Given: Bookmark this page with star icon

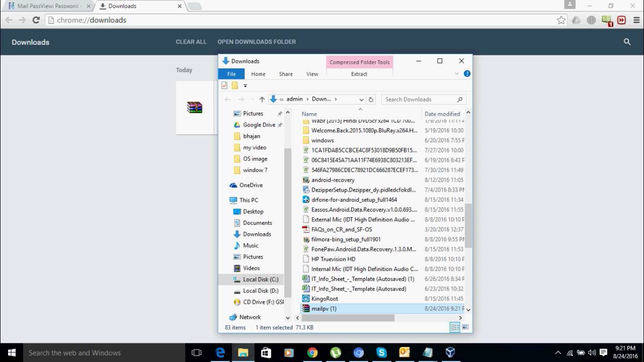Looking at the screenshot, I should (561, 20).
